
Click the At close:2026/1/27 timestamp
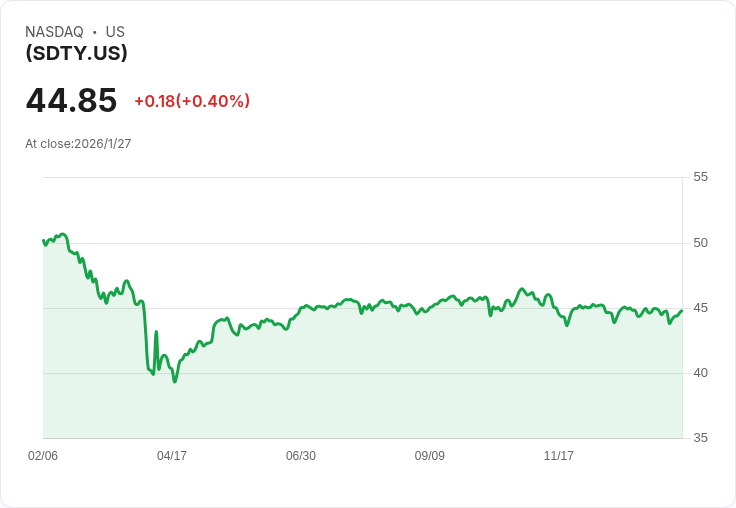tap(78, 144)
